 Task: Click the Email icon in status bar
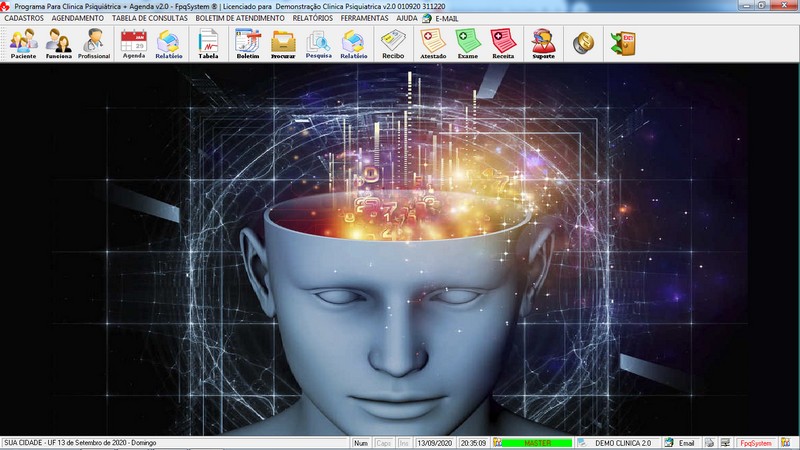pos(669,443)
